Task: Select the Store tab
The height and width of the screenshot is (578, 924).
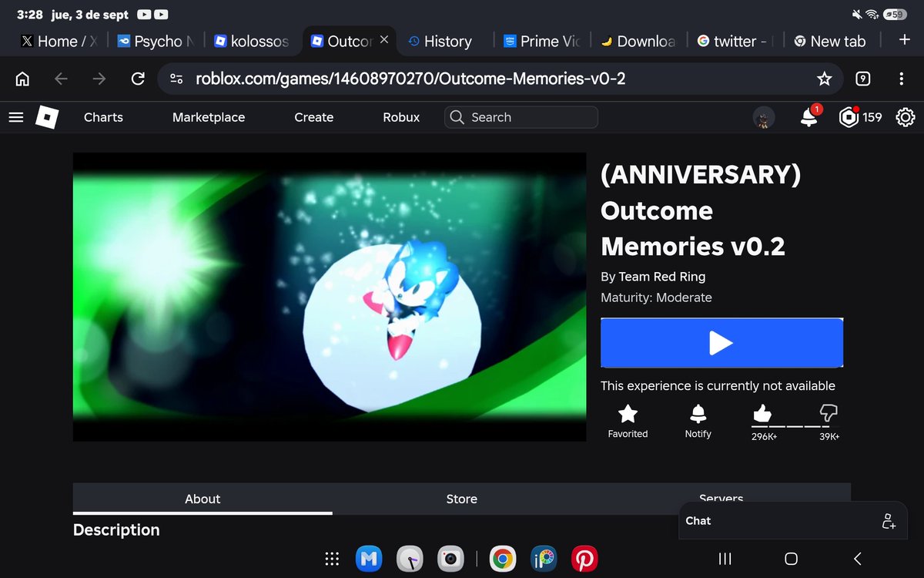Action: pyautogui.click(x=462, y=499)
